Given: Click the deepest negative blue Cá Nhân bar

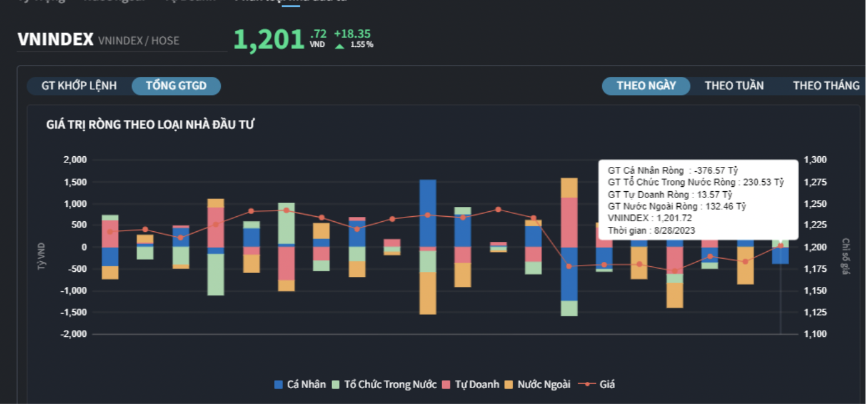Looking at the screenshot, I should 569,274.
